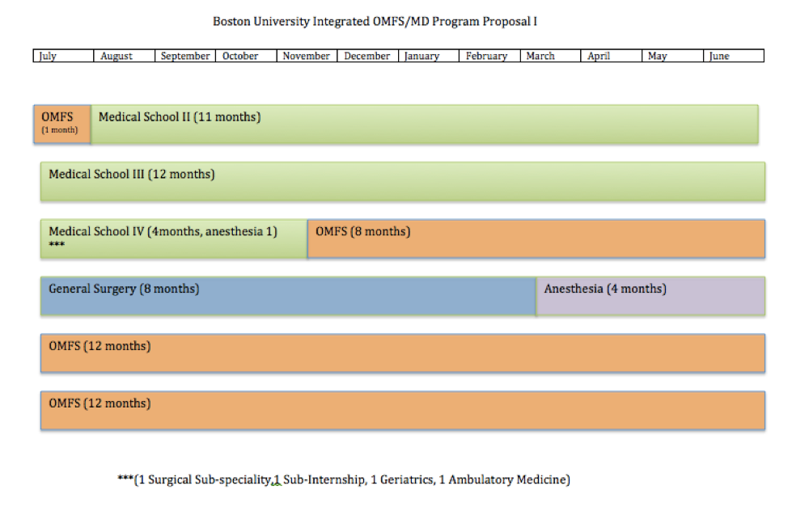Viewport: 788px width, 532px height.
Task: Select the February cell in header row
Action: pos(489,56)
